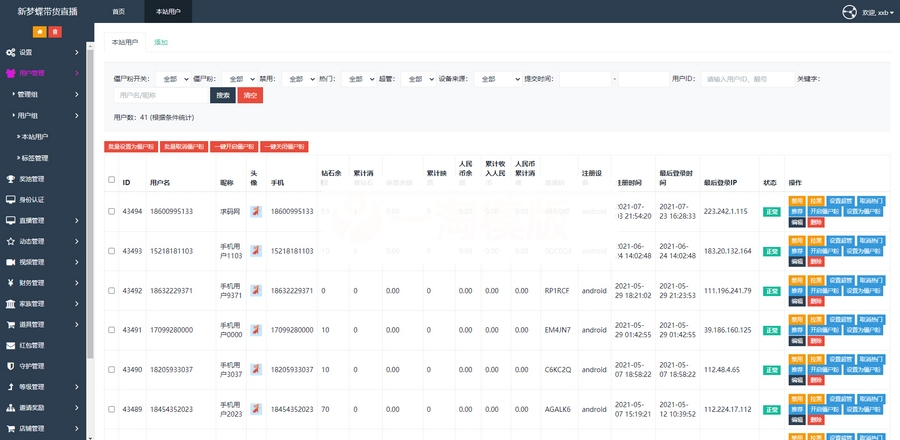Click the 批量设置为僵尸粉 button
The height and width of the screenshot is (440, 900).
(x=130, y=146)
